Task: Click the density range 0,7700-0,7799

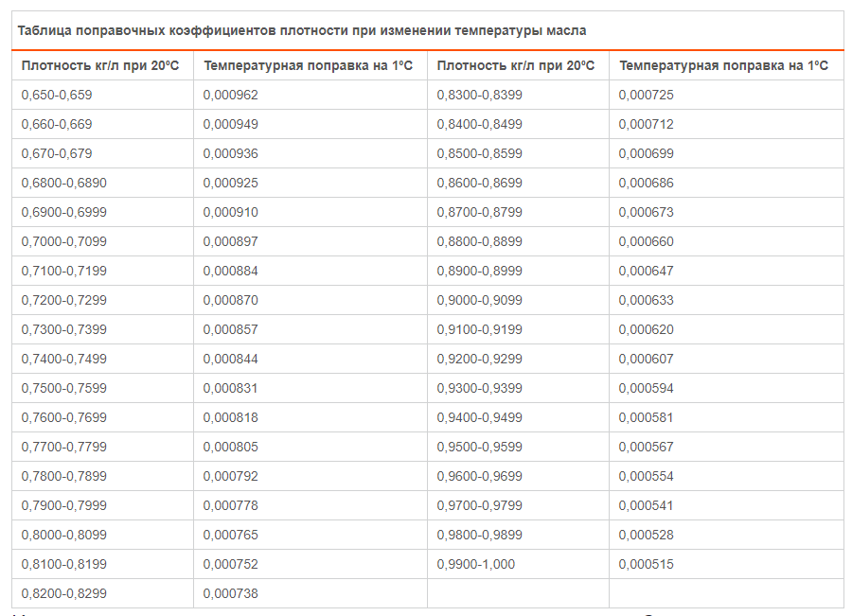Action: (63, 447)
